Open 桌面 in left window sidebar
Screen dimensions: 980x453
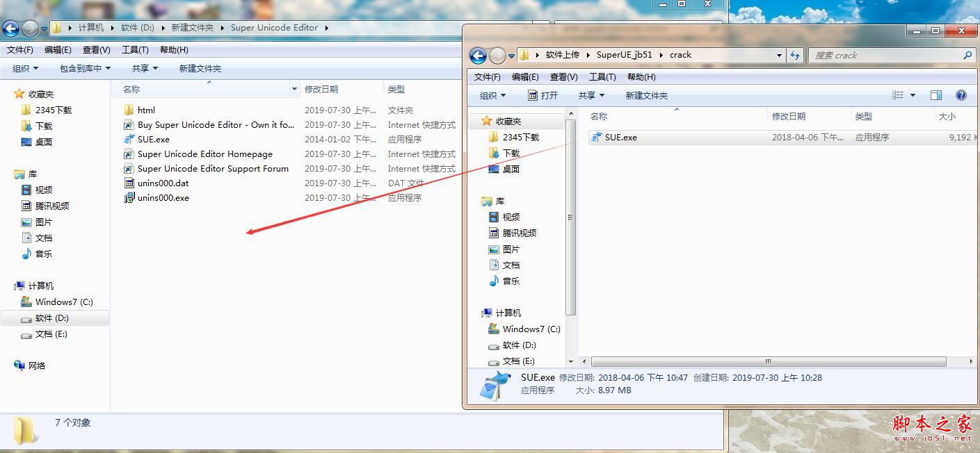[36, 142]
